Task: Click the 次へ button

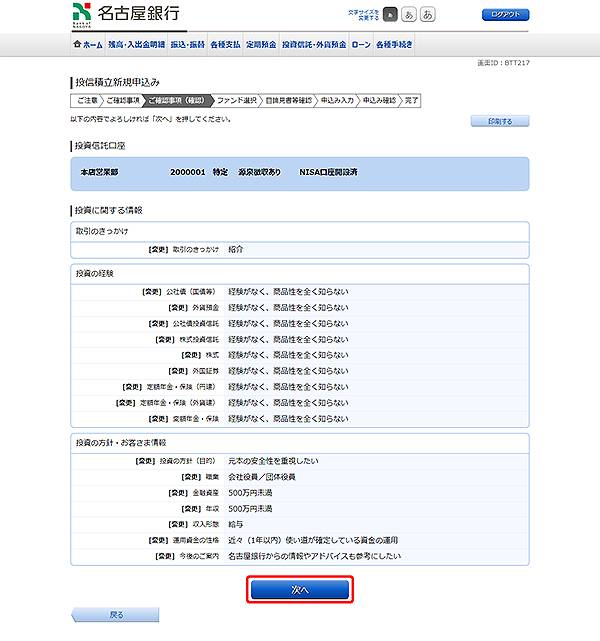Action: coord(300,589)
